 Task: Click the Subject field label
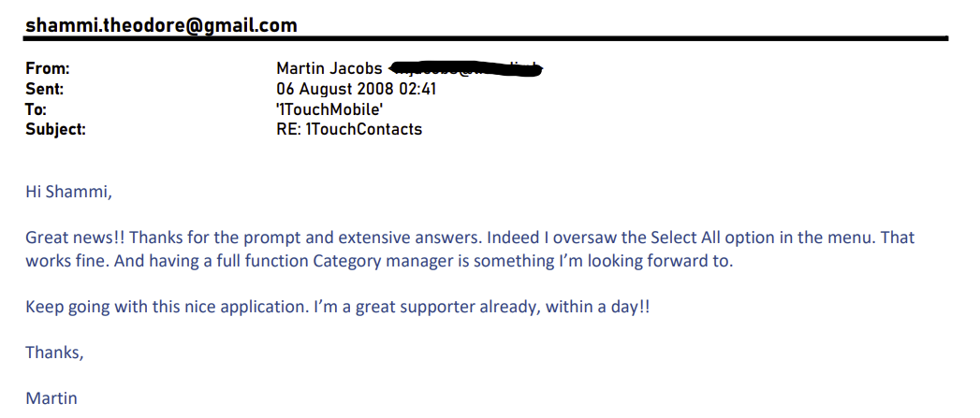click(55, 129)
